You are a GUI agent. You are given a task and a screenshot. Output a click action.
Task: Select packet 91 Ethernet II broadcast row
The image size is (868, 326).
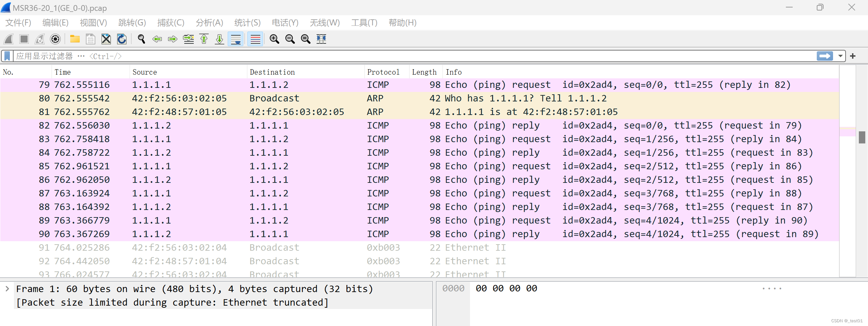420,248
